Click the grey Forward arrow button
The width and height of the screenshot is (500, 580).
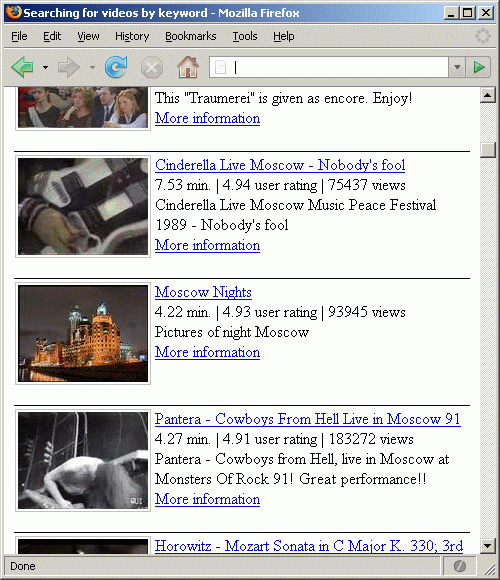click(x=69, y=67)
